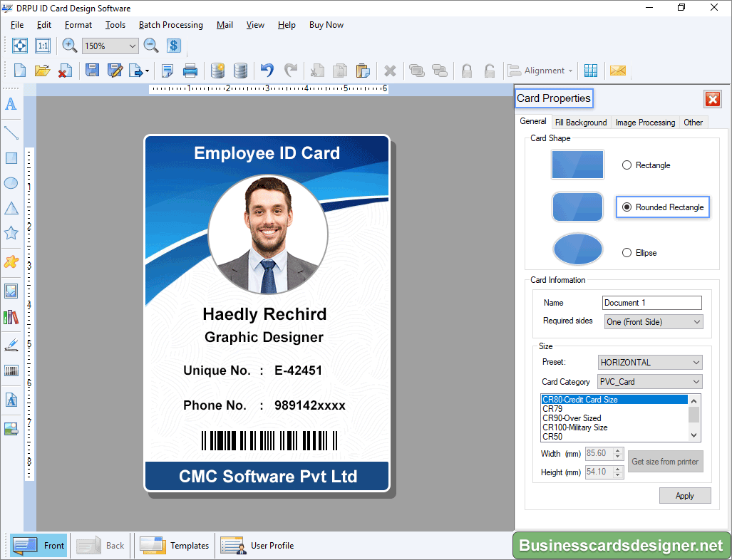
Task: Open the Buy Now menu
Action: tap(326, 25)
